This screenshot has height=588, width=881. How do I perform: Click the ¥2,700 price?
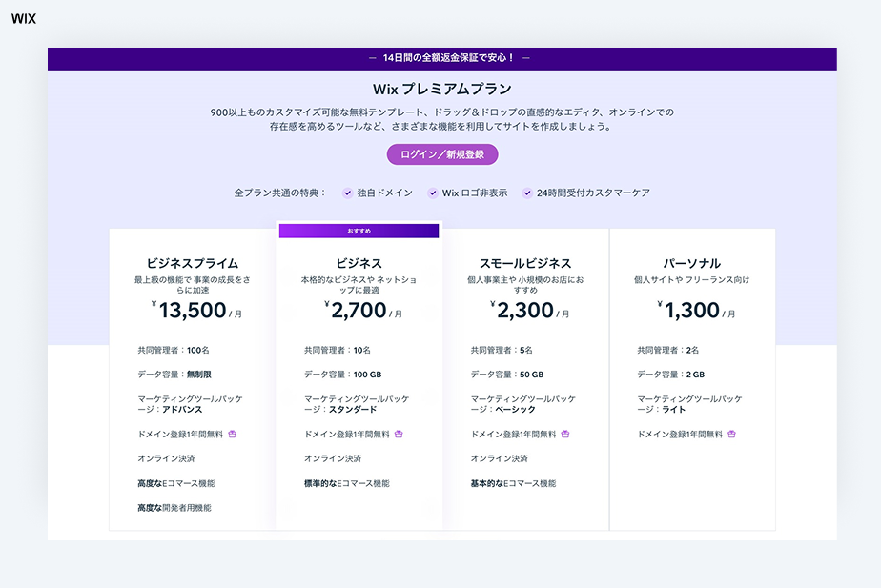[x=363, y=310]
